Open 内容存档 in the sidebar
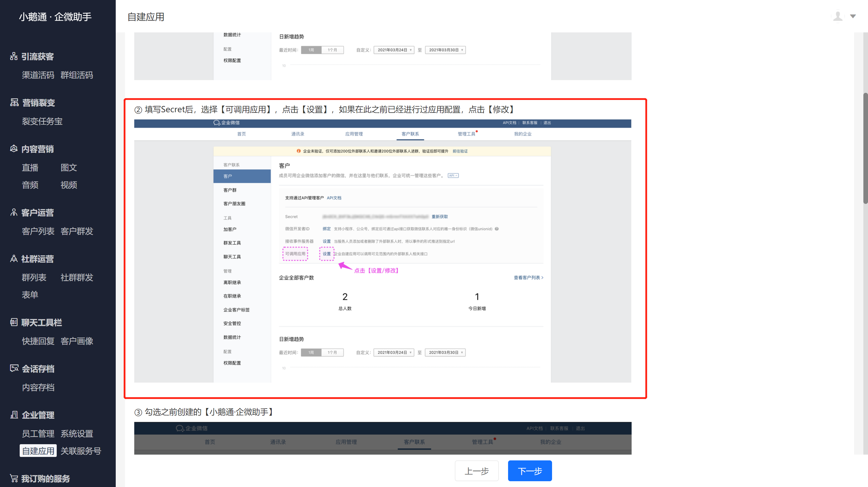 [38, 387]
